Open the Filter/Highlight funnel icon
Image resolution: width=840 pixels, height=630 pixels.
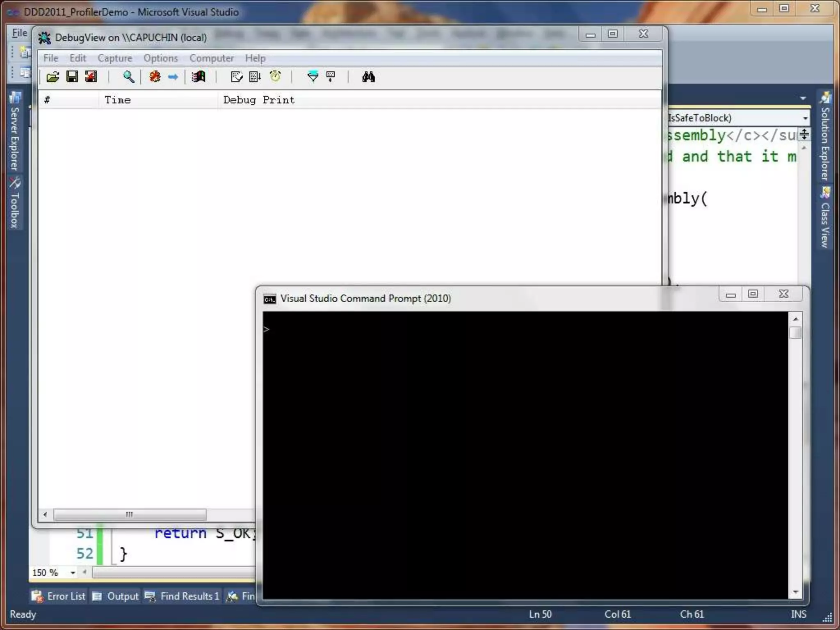tap(313, 77)
